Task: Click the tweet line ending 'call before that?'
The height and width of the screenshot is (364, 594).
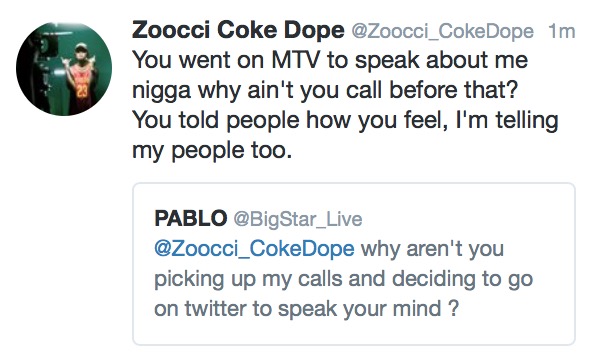Action: pos(325,91)
